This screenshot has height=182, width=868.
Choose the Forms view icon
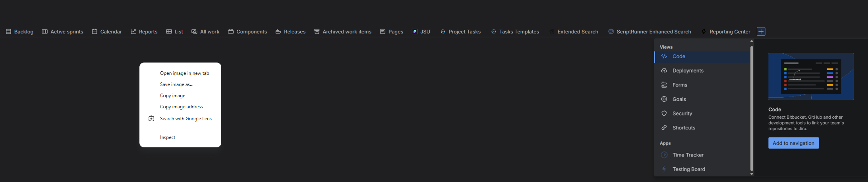(664, 85)
